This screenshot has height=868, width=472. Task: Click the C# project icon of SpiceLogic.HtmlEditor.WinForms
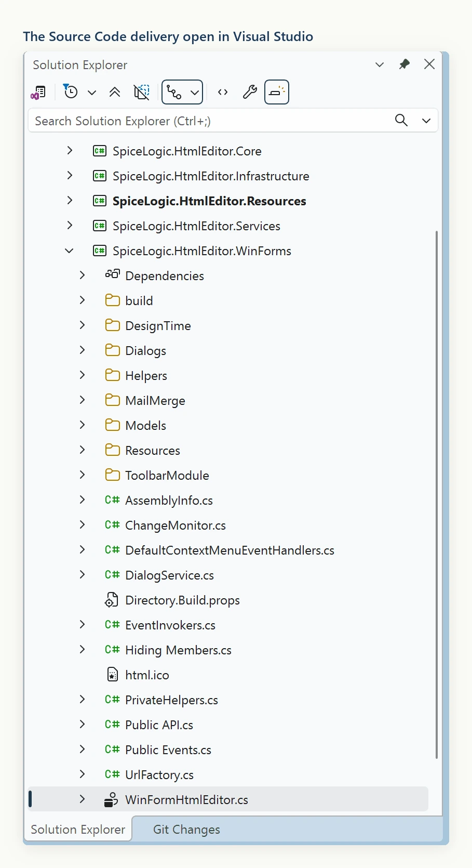point(100,251)
